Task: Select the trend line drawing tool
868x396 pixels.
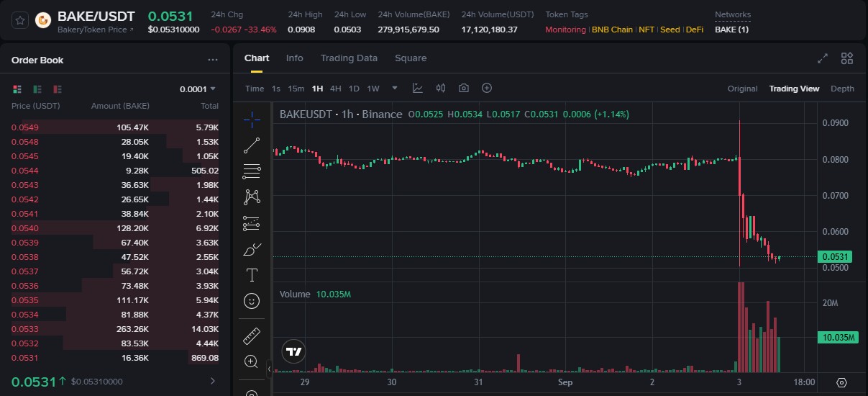Action: click(x=252, y=145)
